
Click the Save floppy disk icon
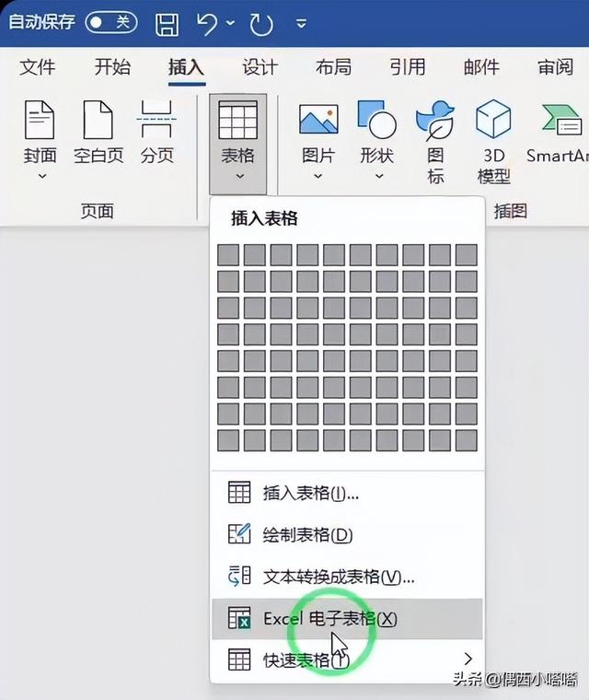(167, 24)
